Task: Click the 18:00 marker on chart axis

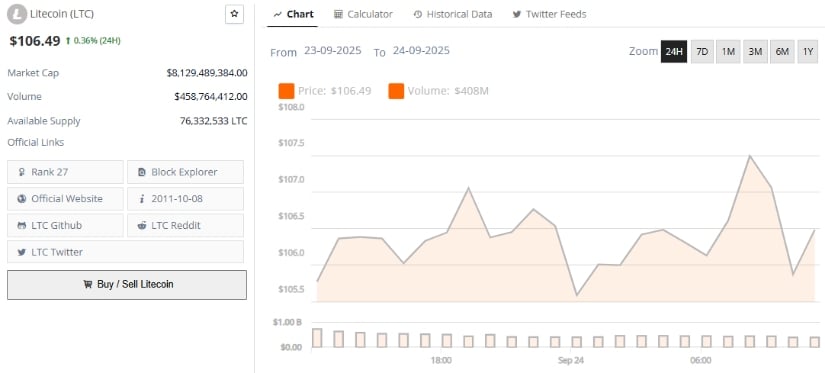Action: pyautogui.click(x=441, y=360)
